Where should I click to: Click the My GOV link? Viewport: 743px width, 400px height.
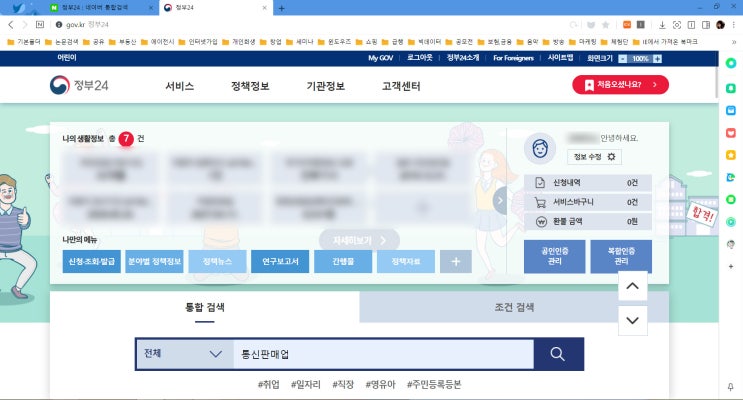pos(381,58)
